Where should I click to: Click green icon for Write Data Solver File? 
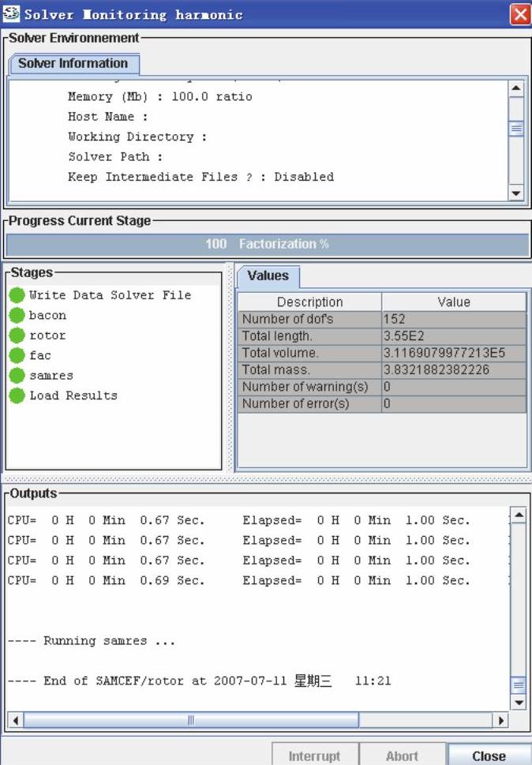click(17, 295)
